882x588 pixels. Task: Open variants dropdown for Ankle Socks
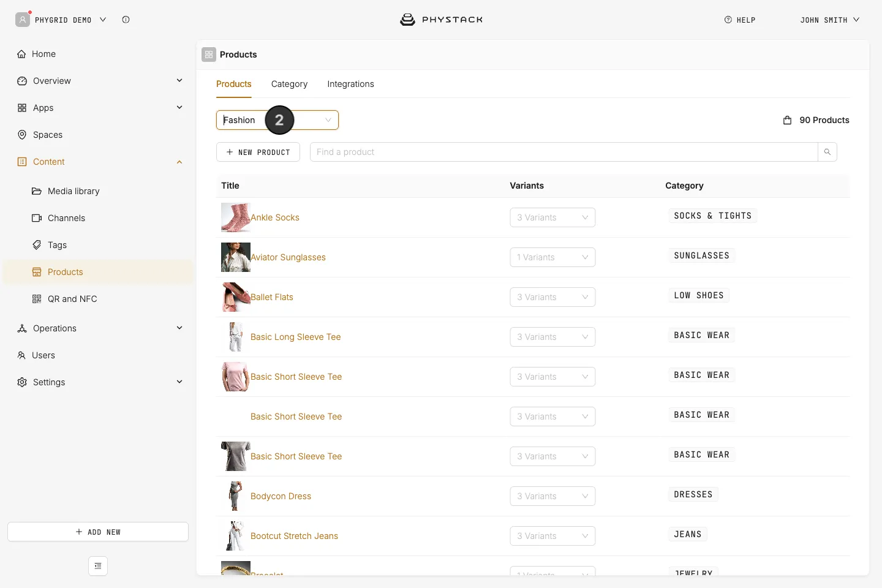(x=552, y=217)
